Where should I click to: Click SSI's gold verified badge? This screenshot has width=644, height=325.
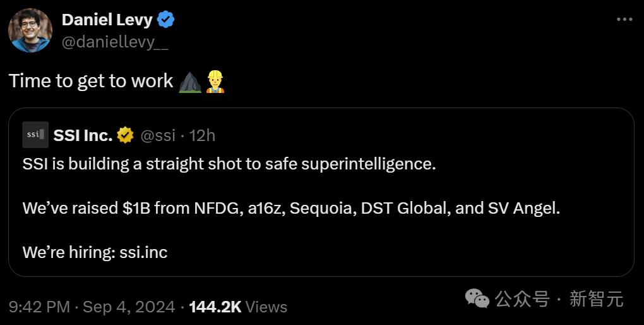(x=126, y=135)
